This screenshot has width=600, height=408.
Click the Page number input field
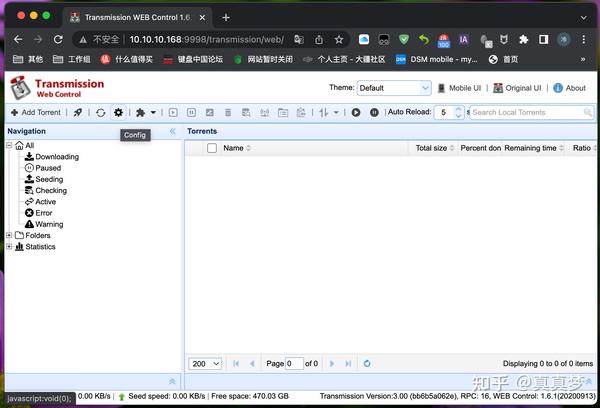(x=294, y=364)
